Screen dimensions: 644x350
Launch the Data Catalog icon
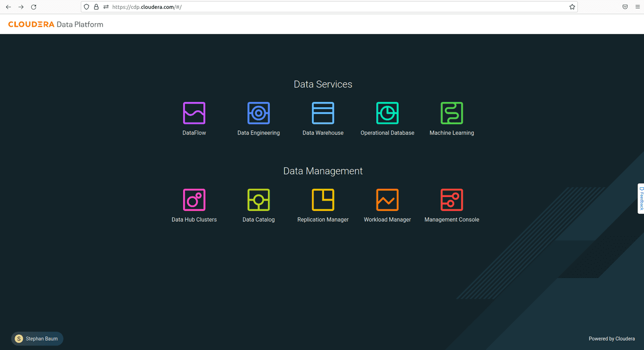pos(259,200)
